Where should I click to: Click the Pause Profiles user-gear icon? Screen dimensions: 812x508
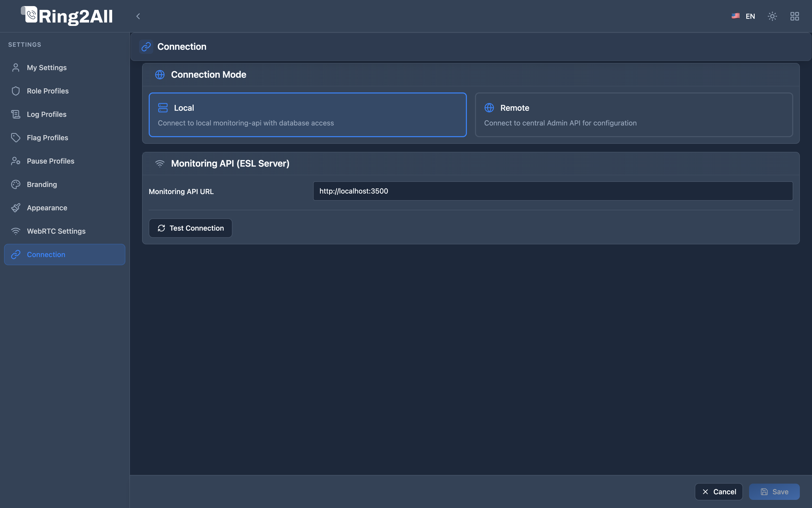coord(16,161)
